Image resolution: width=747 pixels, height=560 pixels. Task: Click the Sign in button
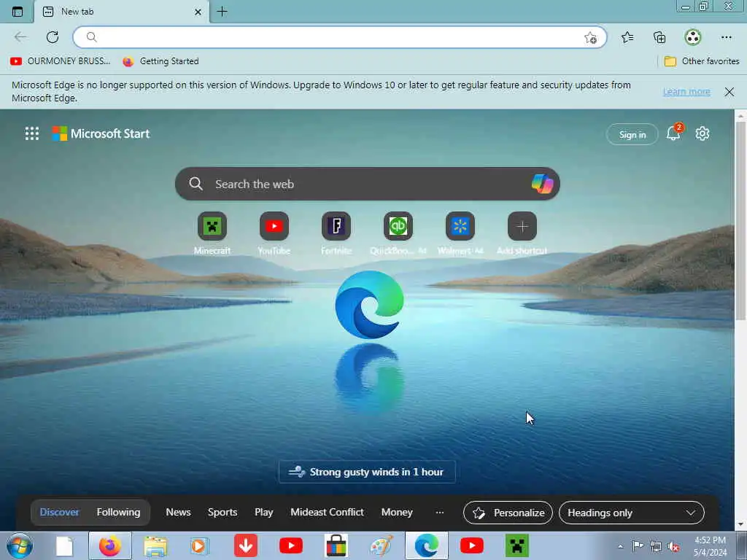(x=632, y=134)
